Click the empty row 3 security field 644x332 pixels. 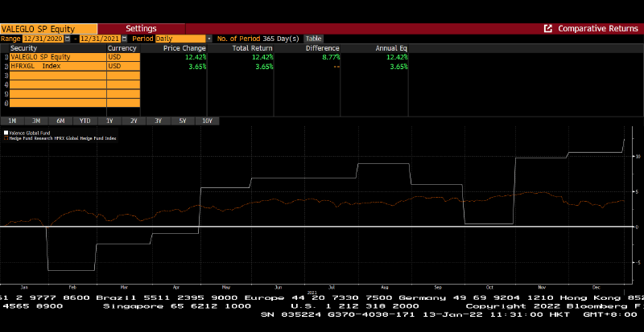tap(58, 76)
